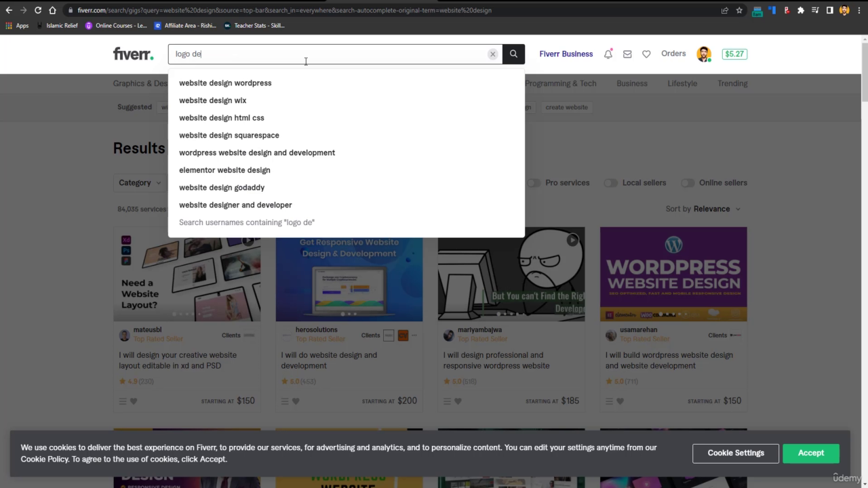Favorite the usamarehan gig with heart icon

(620, 401)
